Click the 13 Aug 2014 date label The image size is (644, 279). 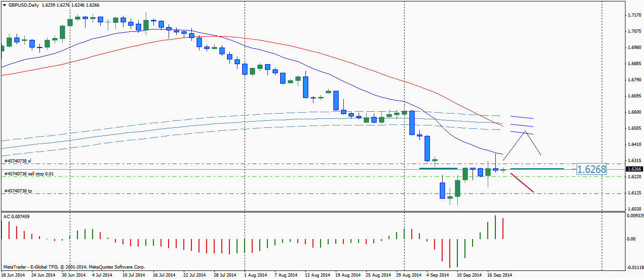(317, 275)
